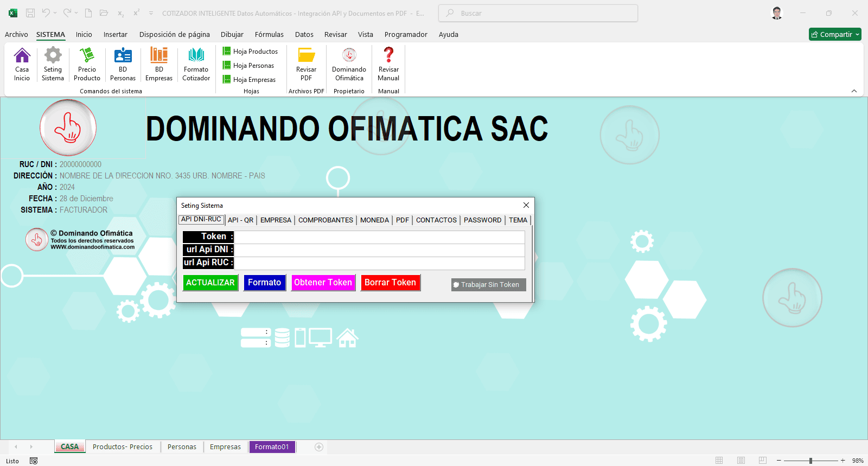868x466 pixels.
Task: Open Casa Inicio from the ribbon
Action: click(x=22, y=64)
